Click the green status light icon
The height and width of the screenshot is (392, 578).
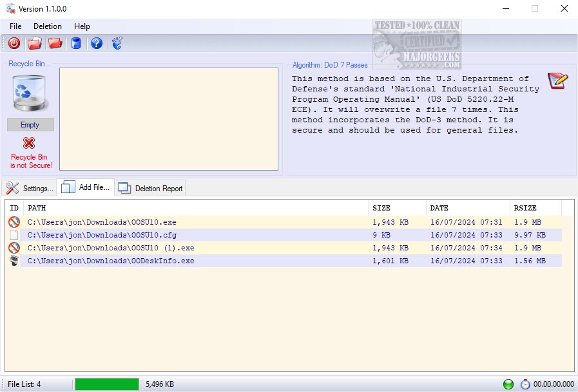coord(508,384)
